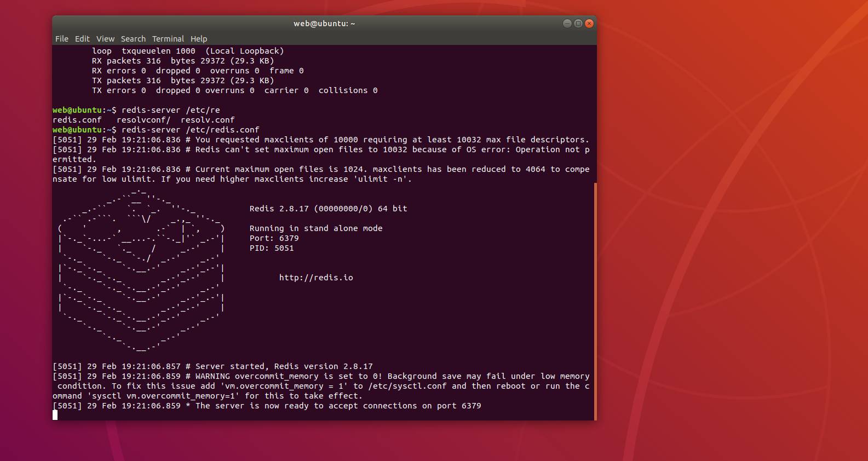Click the 'redis.conf' completion entry
This screenshot has width=868, height=461.
click(x=77, y=120)
